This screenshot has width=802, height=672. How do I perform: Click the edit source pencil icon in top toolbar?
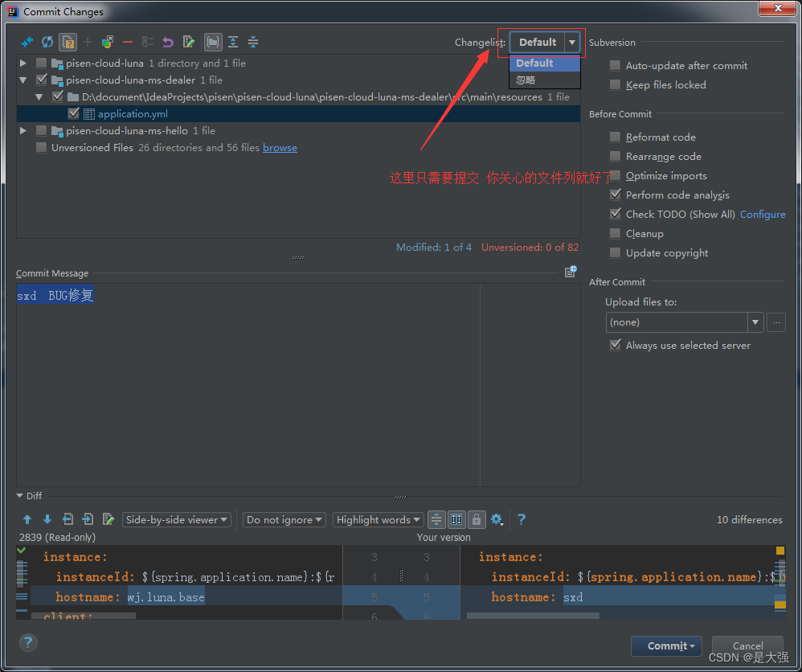[189, 42]
